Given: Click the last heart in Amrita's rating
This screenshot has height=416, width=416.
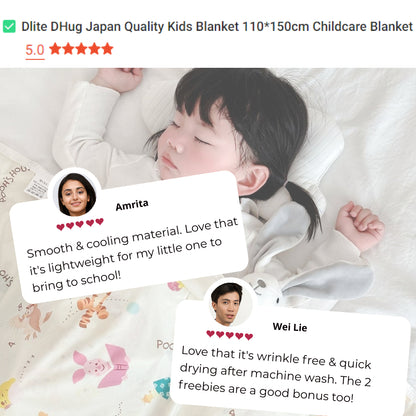Looking at the screenshot, I should pos(99,222).
